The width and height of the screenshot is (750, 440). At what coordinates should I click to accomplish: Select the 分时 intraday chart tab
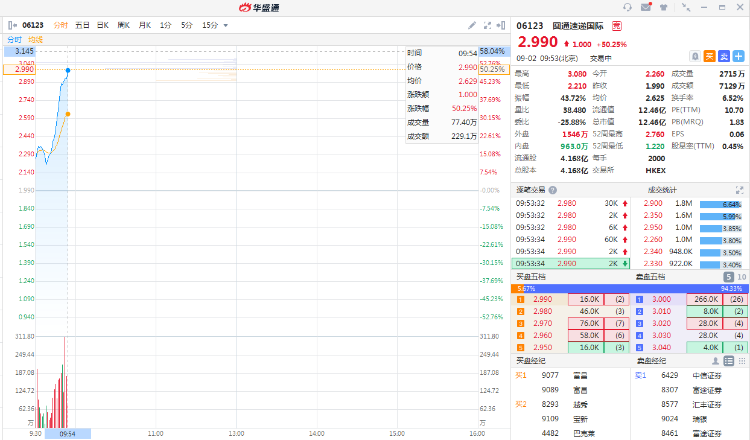(61, 25)
